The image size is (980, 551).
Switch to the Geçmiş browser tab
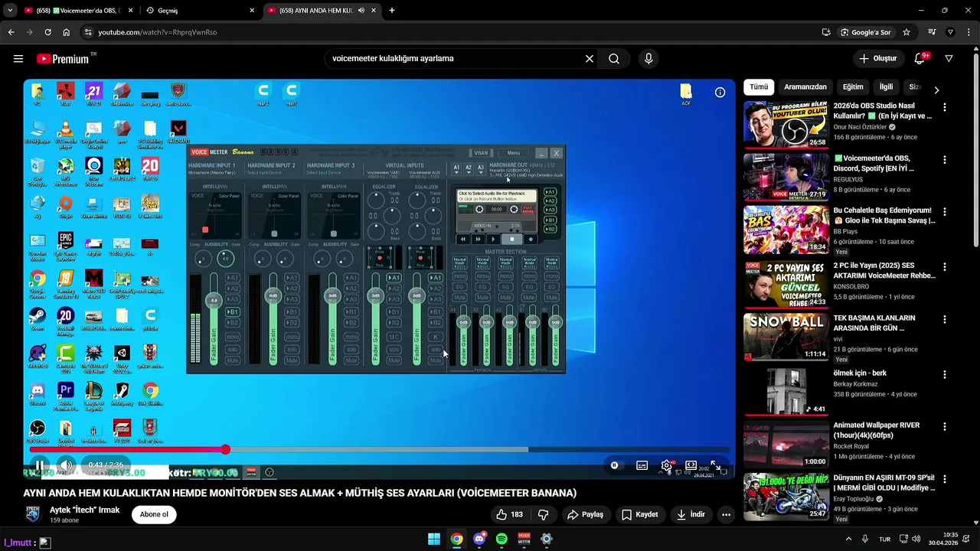[199, 11]
